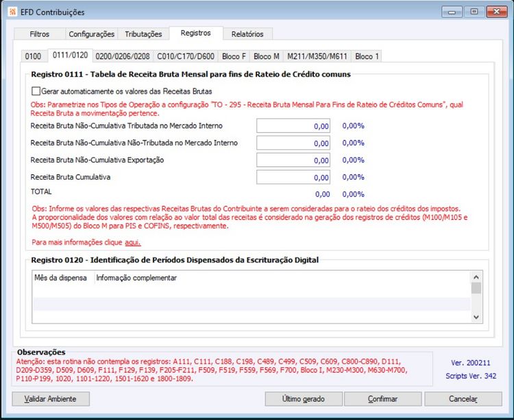Switch to the Configurações tab
Screen dimensions: 514x420
[x=91, y=34]
